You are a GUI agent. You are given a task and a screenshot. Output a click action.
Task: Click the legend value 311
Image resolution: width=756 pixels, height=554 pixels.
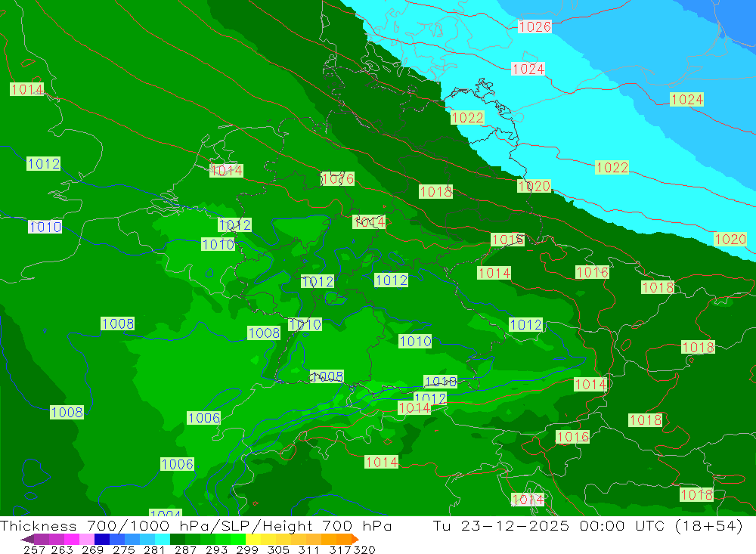point(308,550)
